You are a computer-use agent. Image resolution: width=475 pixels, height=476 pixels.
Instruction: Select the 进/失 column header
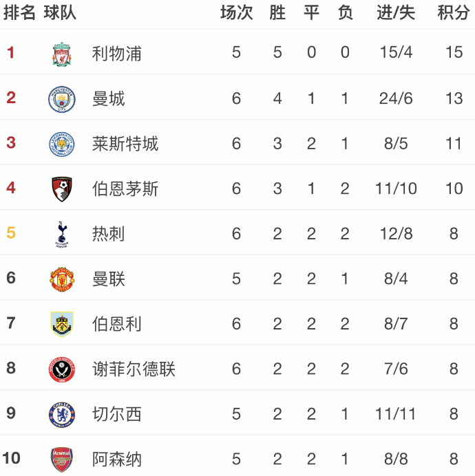396,13
